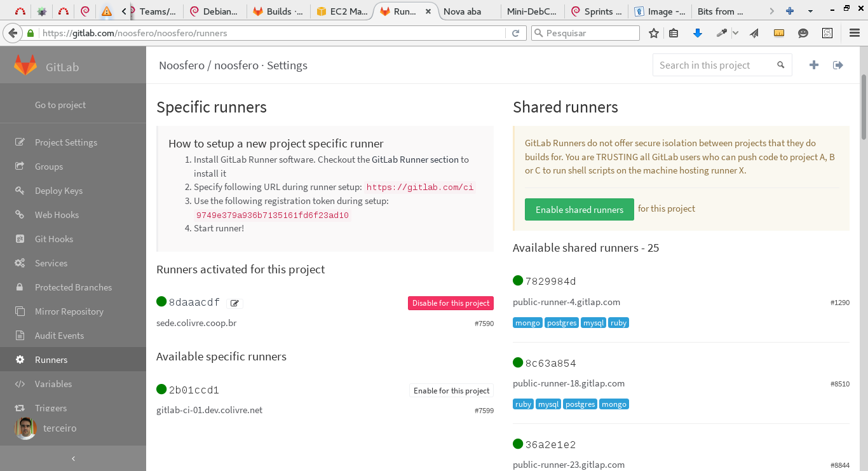Image resolution: width=868 pixels, height=471 pixels.
Task: Click the ruby tag on public-runner-18
Action: (524, 404)
